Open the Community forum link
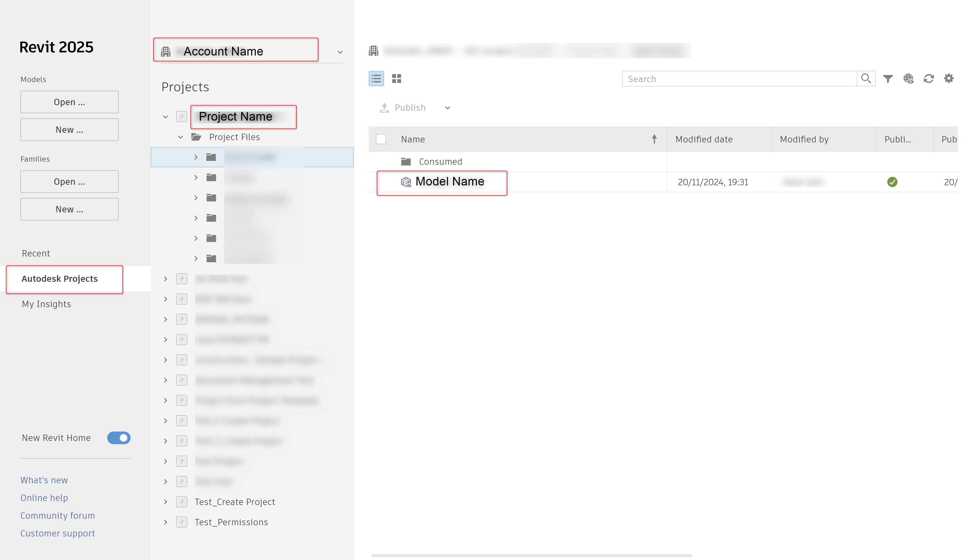This screenshot has width=973, height=560. (58, 515)
